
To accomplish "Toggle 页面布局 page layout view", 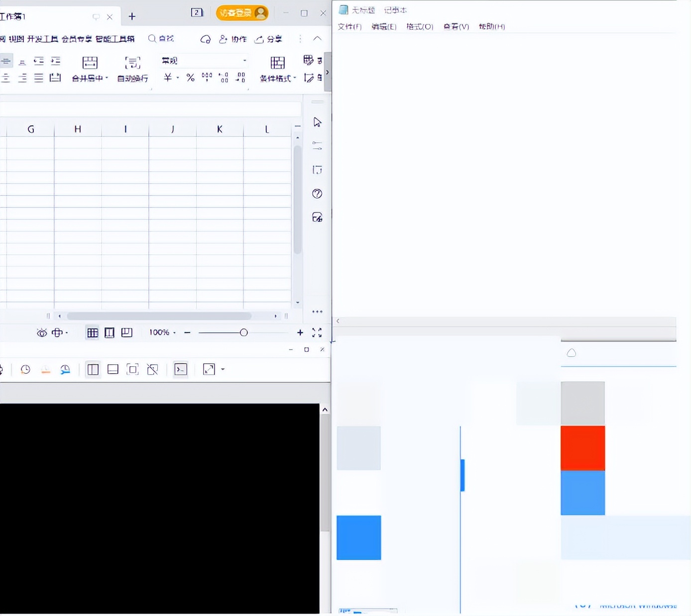I will tap(109, 332).
